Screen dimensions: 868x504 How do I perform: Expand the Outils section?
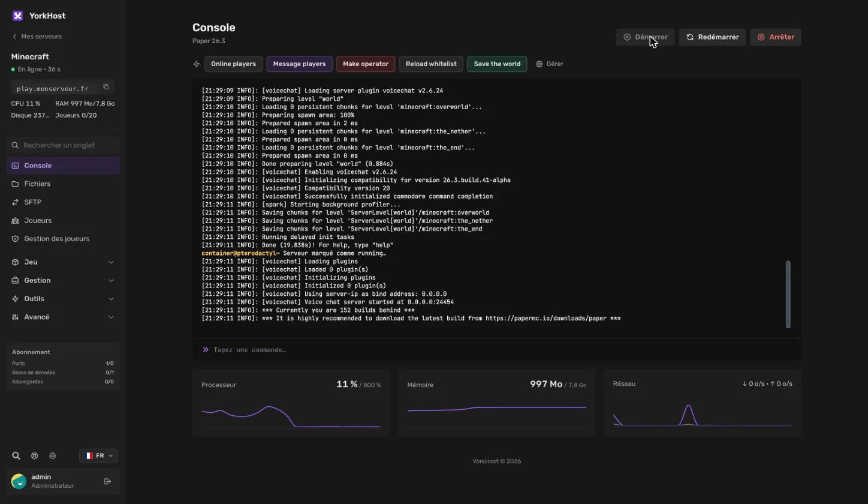click(x=63, y=299)
